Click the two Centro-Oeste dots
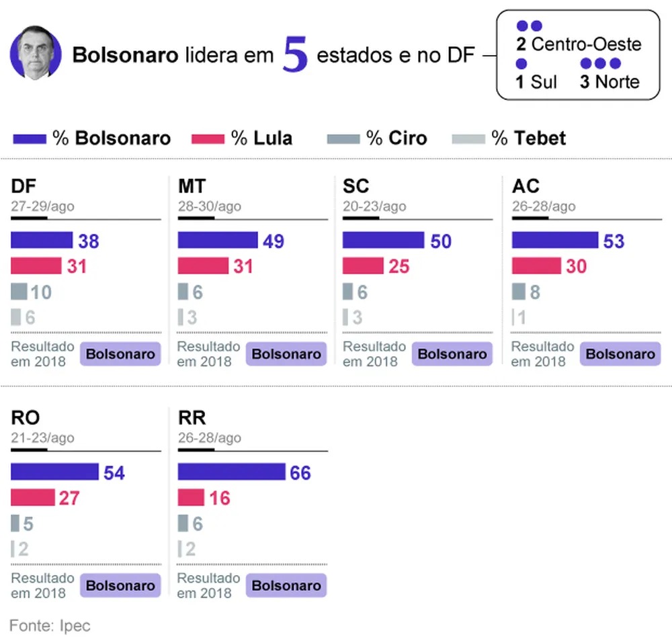This screenshot has width=672, height=637. [530, 26]
